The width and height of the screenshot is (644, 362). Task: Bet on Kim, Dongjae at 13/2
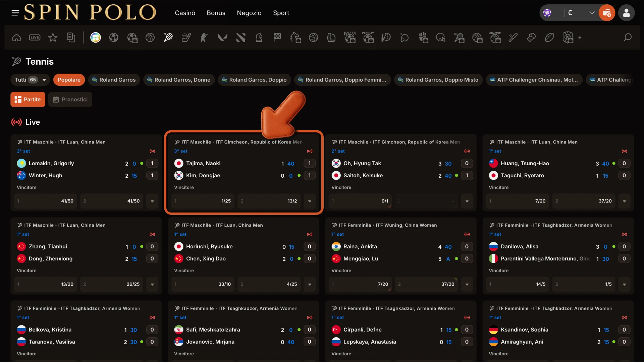(x=269, y=201)
